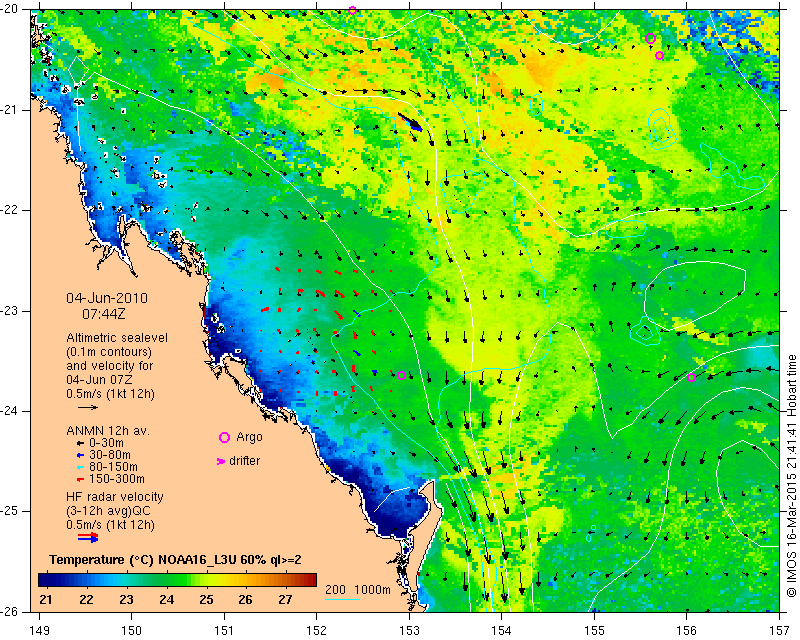Image resolution: width=800 pixels, height=640 pixels.
Task: Click the '24' tick label under the colorbar
Action: (166, 600)
